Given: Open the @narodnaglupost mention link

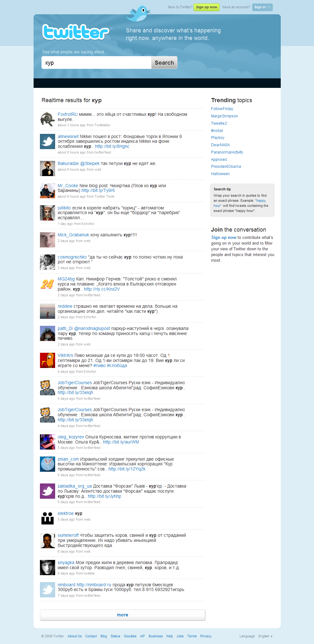Looking at the screenshot, I should tap(92, 328).
